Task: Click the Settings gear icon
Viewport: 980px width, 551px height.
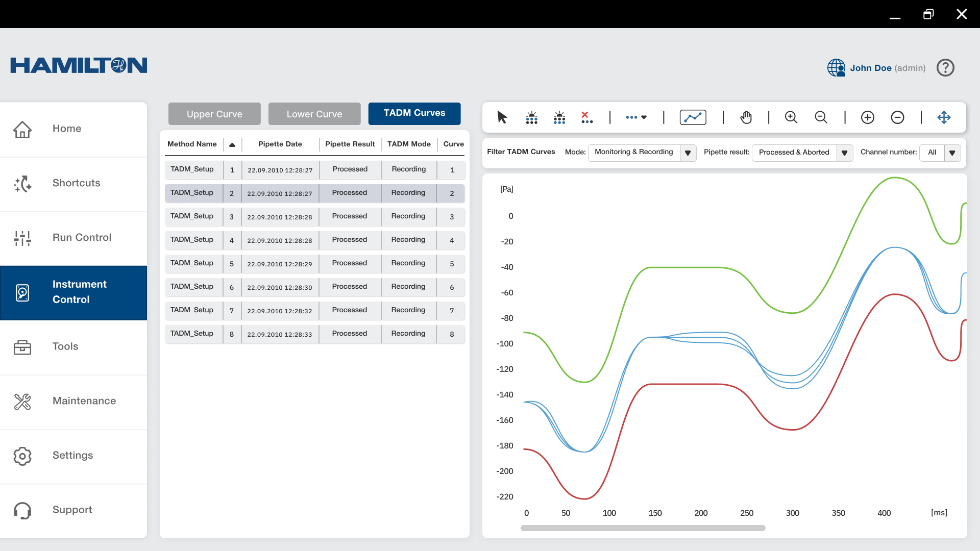Action: point(22,456)
